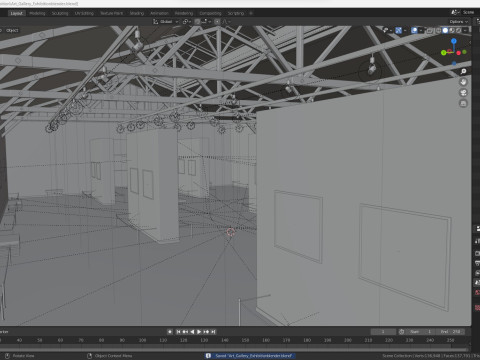480x360 pixels.
Task: Open the gizmo options dropdown arrow
Action: coord(405,30)
